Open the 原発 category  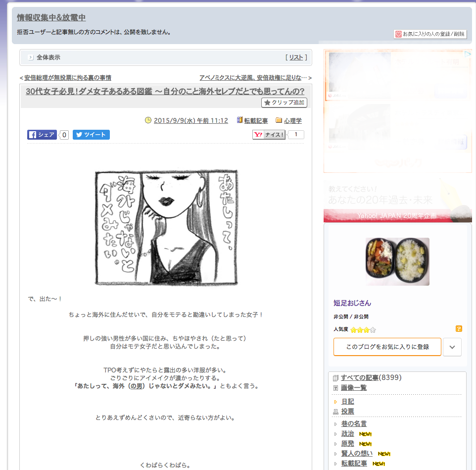point(347,444)
